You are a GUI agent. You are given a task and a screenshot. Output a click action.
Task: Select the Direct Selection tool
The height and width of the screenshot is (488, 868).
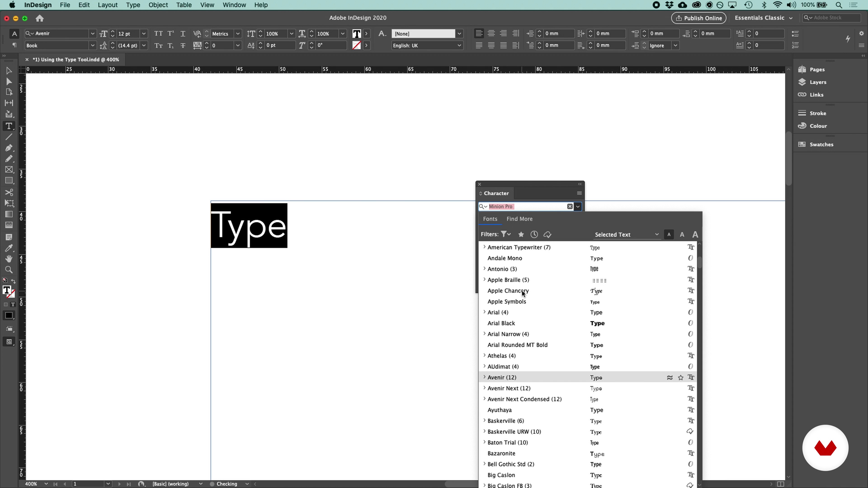(9, 82)
